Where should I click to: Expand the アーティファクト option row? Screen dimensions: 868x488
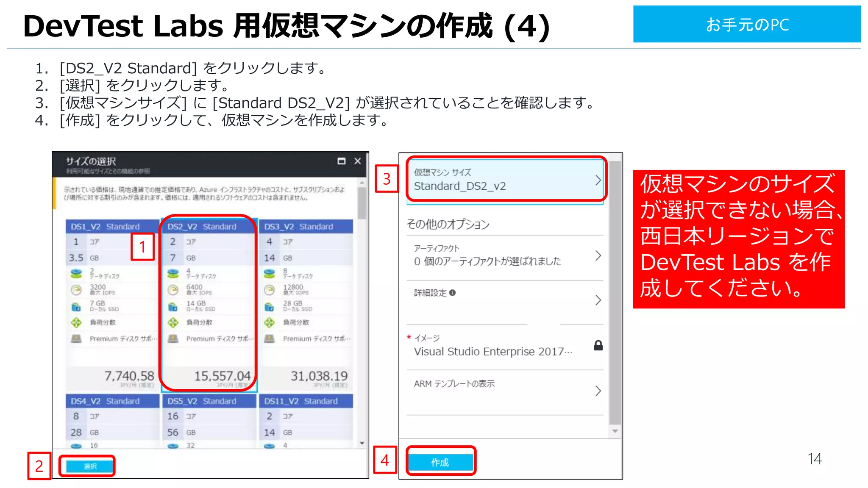click(x=505, y=255)
